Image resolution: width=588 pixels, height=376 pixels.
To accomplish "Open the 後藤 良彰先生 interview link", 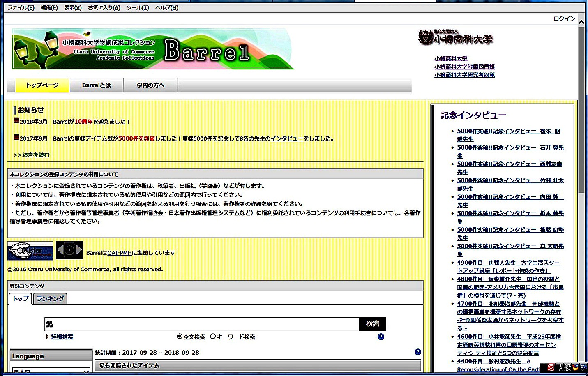I will [510, 234].
